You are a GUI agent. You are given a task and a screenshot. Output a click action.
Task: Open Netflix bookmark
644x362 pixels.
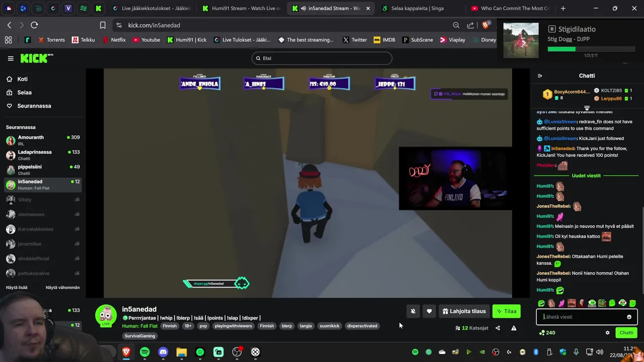pos(114,40)
